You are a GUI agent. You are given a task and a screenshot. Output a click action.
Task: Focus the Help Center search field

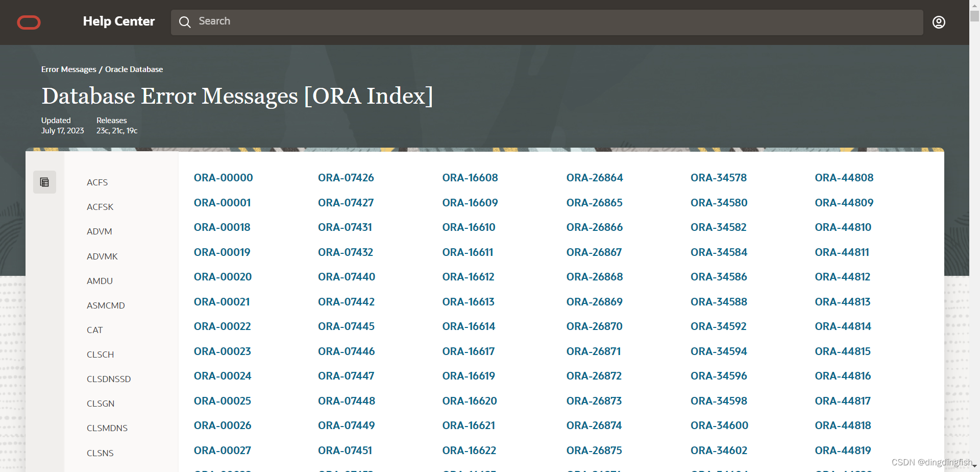coord(547,22)
